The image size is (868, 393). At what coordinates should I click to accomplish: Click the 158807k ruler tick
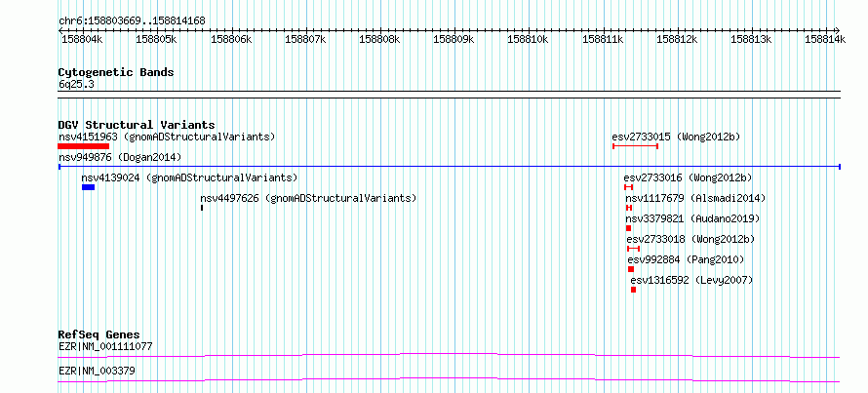[x=305, y=39]
